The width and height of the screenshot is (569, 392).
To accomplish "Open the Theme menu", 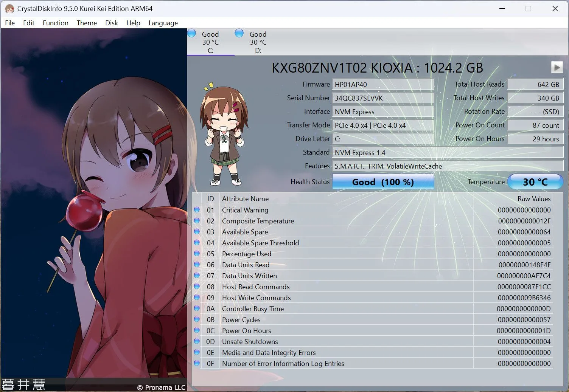I will coord(87,23).
